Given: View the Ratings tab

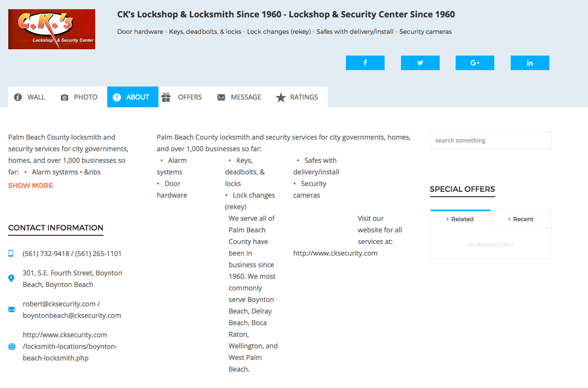Looking at the screenshot, I should coord(297,97).
